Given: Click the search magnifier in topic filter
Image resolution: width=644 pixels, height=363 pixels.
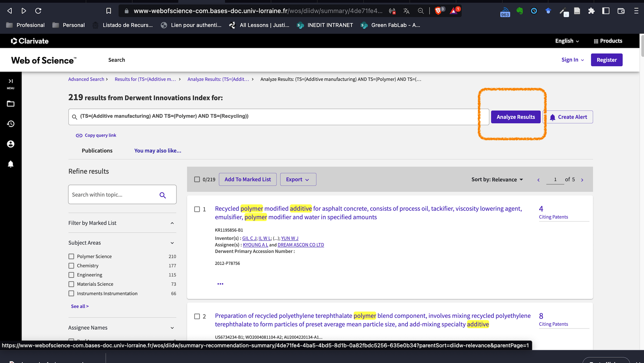Looking at the screenshot, I should [163, 195].
